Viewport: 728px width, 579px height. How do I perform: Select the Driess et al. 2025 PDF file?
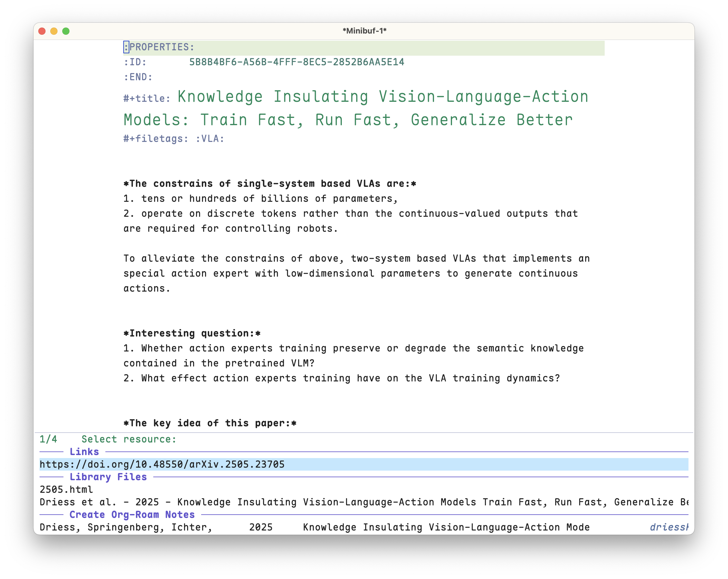[364, 502]
